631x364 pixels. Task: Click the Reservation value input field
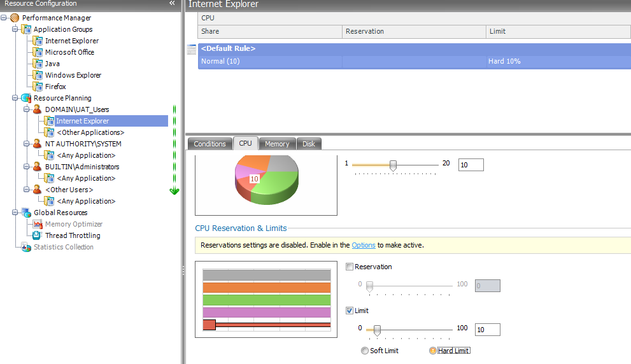point(487,286)
